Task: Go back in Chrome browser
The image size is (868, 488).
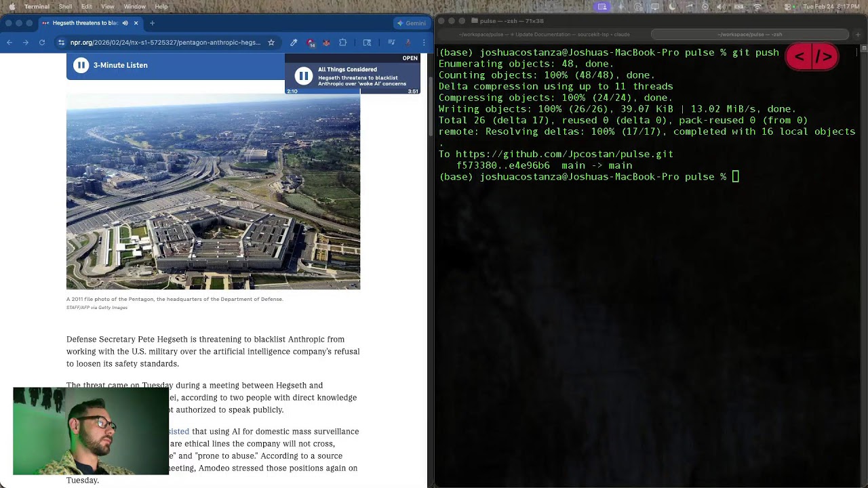Action: click(9, 43)
